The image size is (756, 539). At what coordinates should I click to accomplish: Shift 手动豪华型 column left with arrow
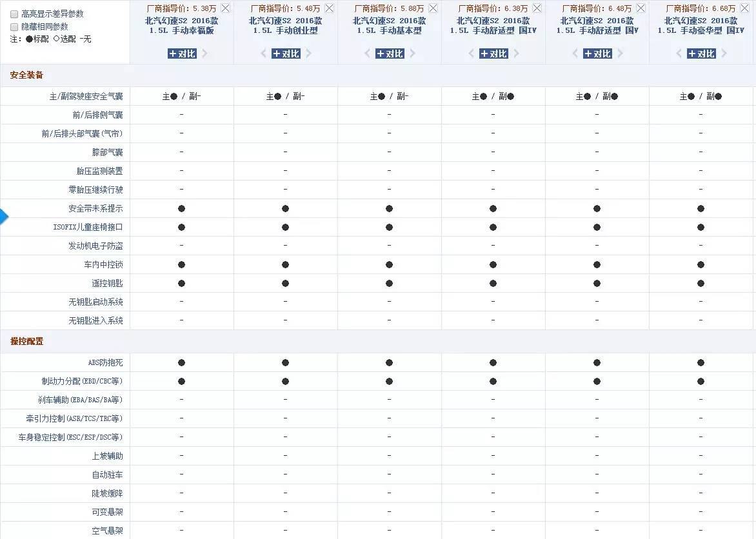679,54
